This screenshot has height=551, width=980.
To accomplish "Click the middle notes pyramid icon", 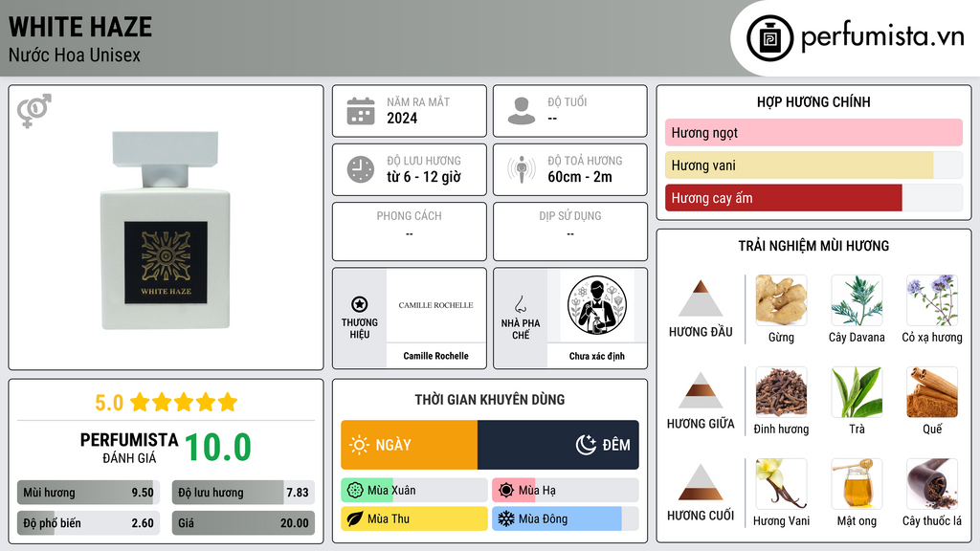I will [x=701, y=390].
